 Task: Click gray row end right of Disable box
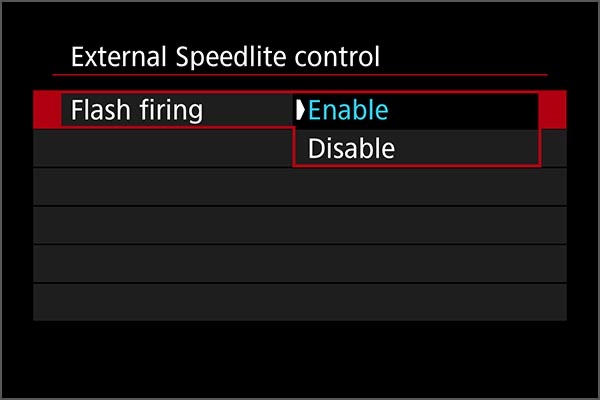click(x=553, y=149)
